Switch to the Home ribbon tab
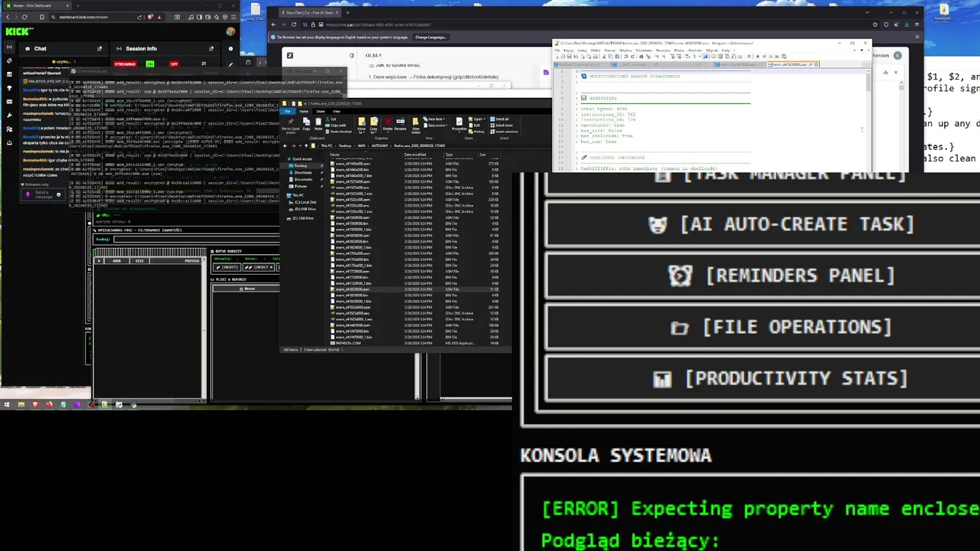Viewport: 980px width, 551px height. 303,111
